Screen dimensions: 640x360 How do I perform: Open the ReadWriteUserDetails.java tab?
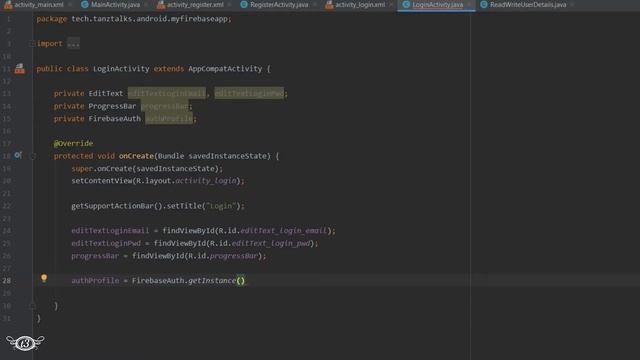(x=528, y=4)
